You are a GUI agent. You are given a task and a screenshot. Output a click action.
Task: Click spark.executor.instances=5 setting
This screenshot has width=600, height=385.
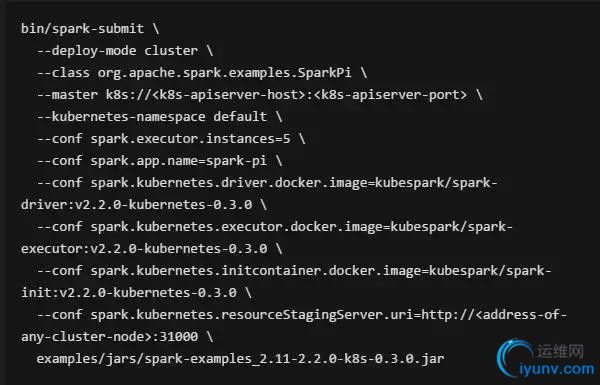pos(190,139)
